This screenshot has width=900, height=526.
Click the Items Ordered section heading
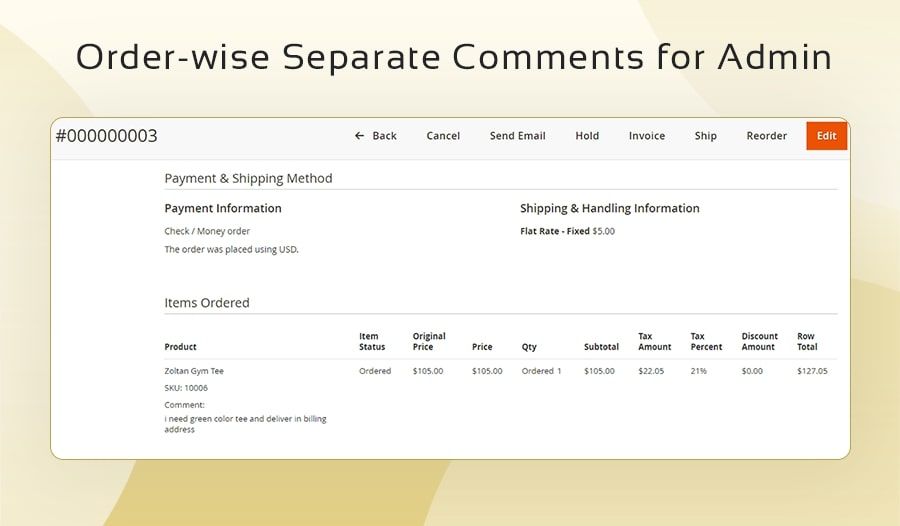(x=207, y=302)
